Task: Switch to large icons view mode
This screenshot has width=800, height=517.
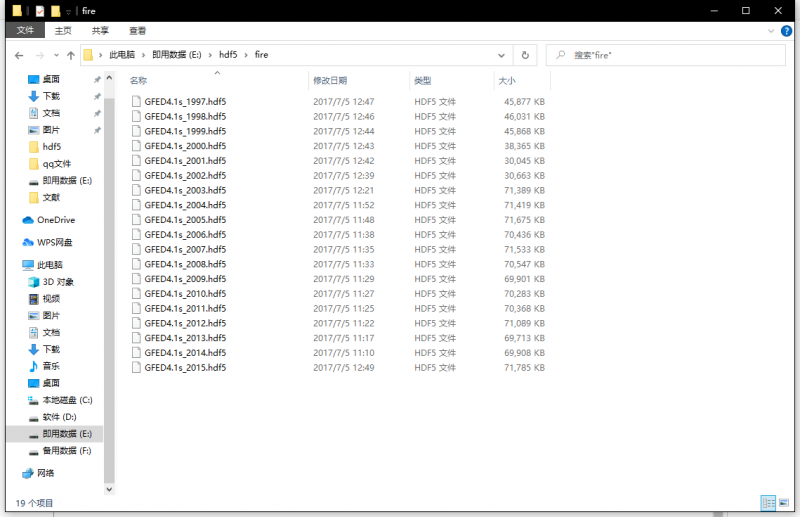Action: point(783,502)
